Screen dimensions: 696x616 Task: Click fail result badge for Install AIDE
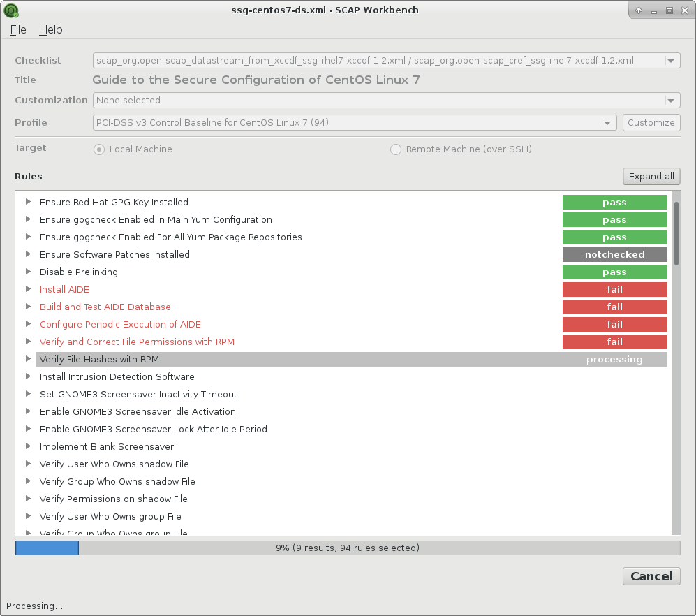(x=615, y=290)
